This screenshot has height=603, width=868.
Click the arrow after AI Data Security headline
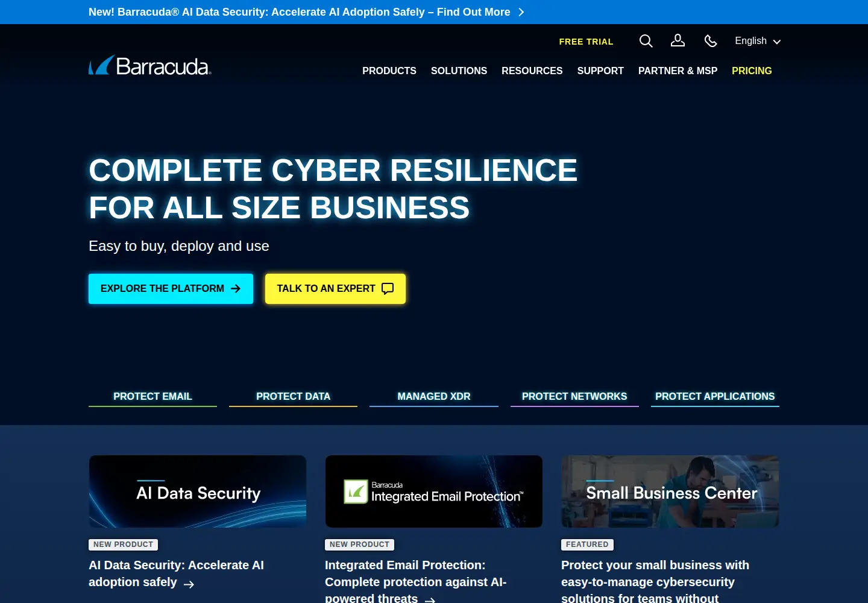[189, 584]
